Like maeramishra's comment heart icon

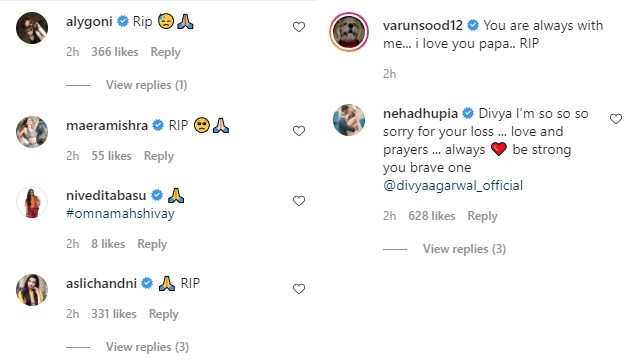pos(299,131)
